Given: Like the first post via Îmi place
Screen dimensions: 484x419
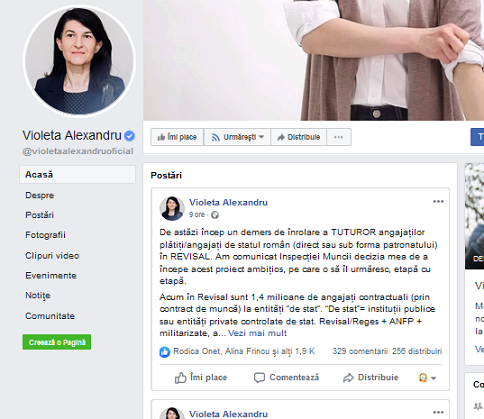Looking at the screenshot, I should coord(201,378).
